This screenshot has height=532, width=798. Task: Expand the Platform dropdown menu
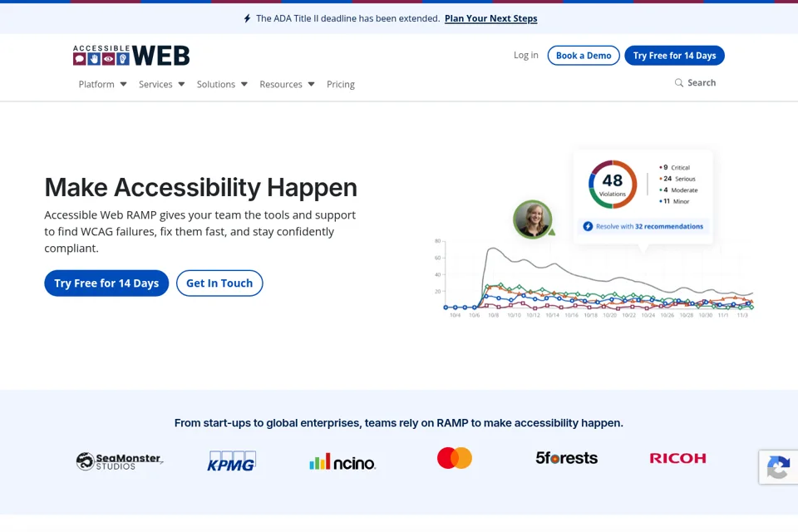[x=102, y=84]
